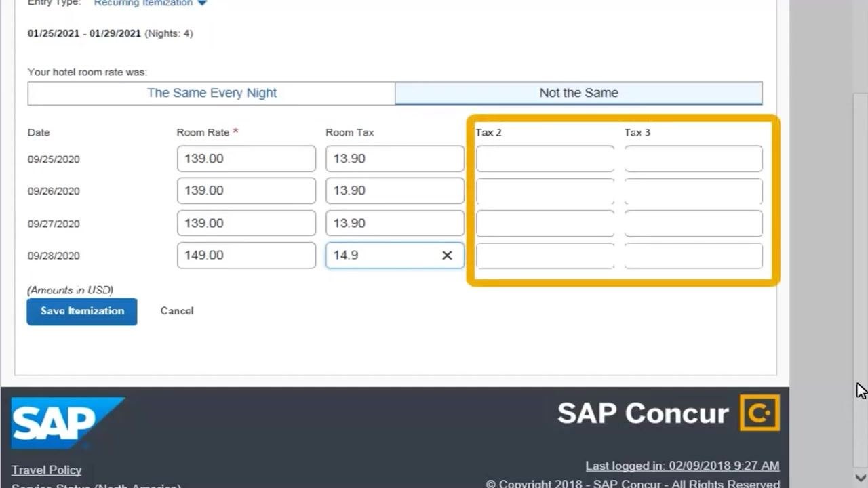Save the itemization
Viewport: 868px width, 488px height.
(x=82, y=311)
